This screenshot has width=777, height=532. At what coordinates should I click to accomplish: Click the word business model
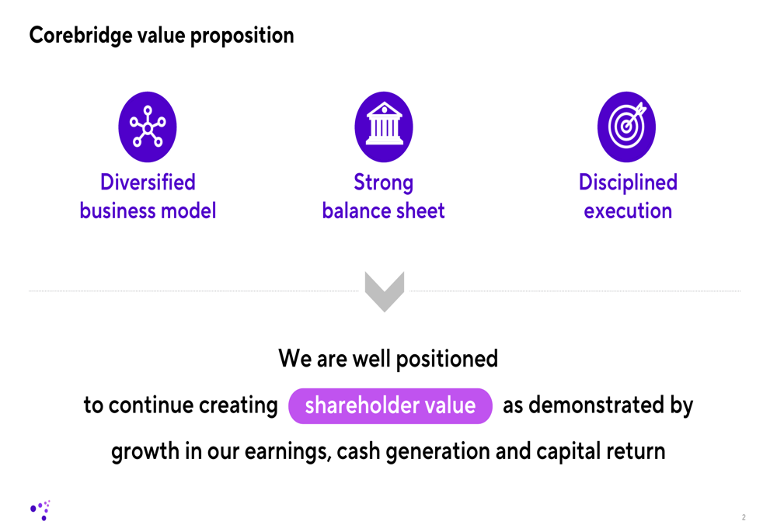tap(148, 211)
